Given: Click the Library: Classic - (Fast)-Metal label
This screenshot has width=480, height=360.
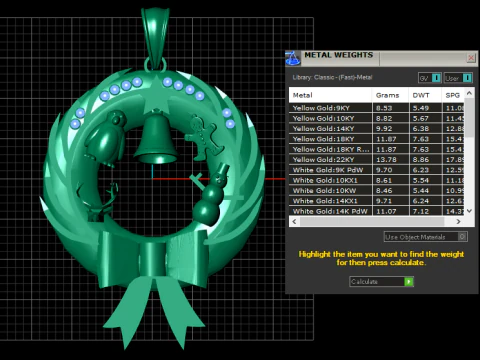Looking at the screenshot, I should pyautogui.click(x=332, y=77).
